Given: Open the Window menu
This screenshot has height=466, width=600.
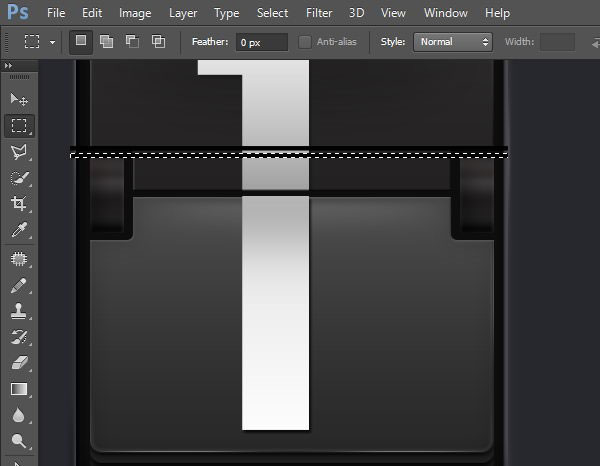Looking at the screenshot, I should click(x=445, y=13).
